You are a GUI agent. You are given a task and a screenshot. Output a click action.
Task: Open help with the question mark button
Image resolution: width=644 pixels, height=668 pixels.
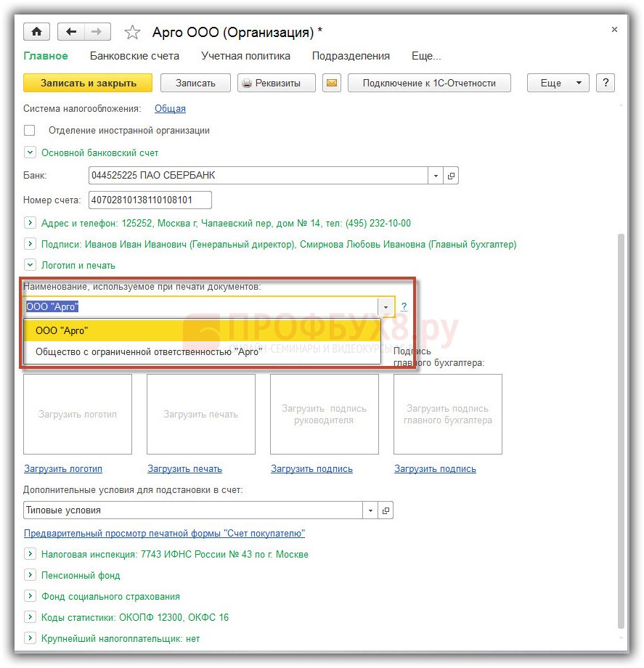pyautogui.click(x=605, y=83)
